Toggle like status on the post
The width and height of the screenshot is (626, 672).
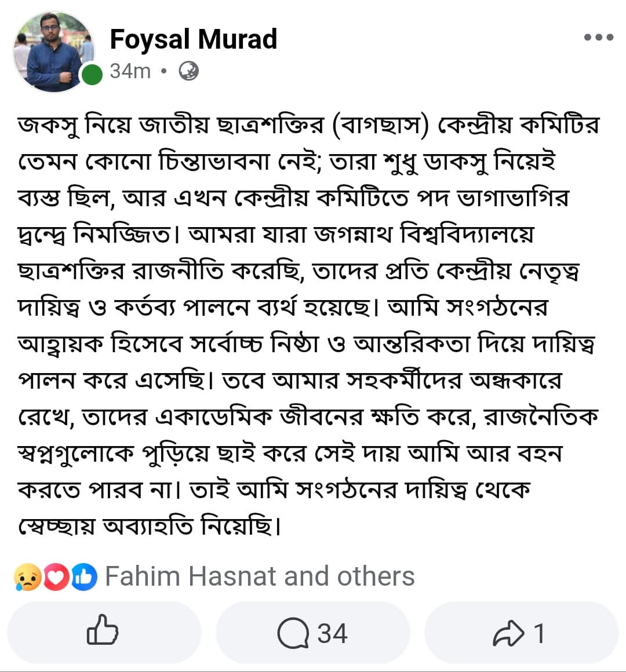103,633
